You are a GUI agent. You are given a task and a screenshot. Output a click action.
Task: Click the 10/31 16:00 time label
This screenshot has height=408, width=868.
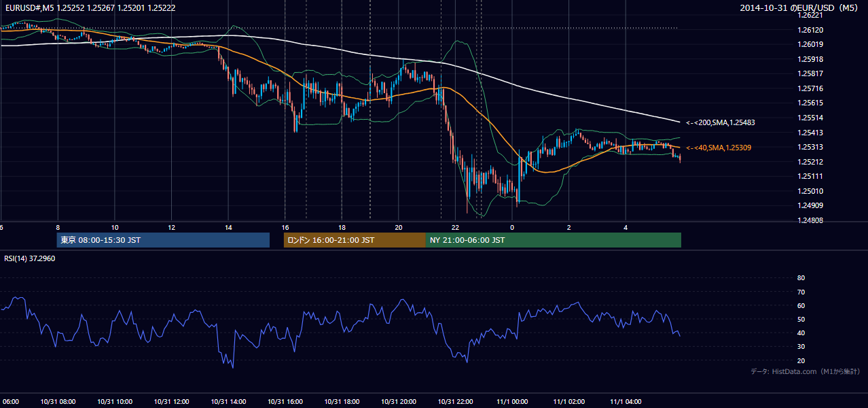(285, 401)
